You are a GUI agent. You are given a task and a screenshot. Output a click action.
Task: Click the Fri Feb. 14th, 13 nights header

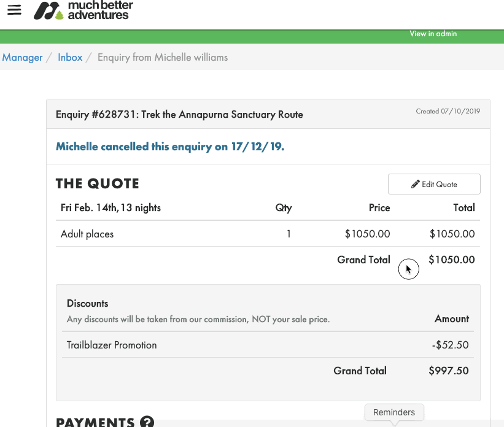tap(110, 207)
